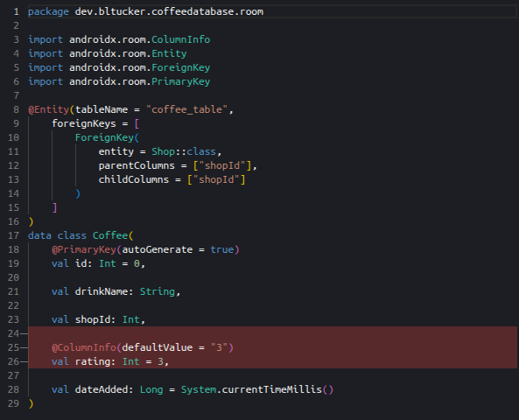Click Entity in the line 4 import

click(169, 53)
